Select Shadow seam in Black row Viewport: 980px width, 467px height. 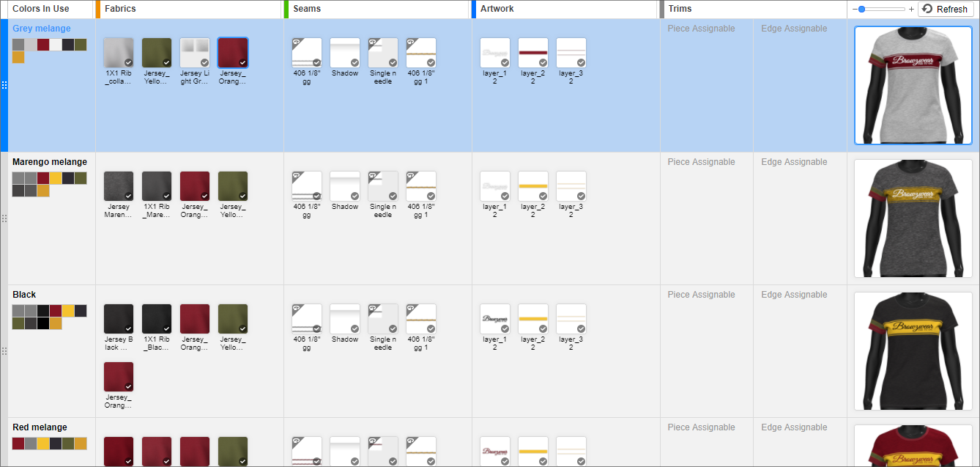click(345, 319)
